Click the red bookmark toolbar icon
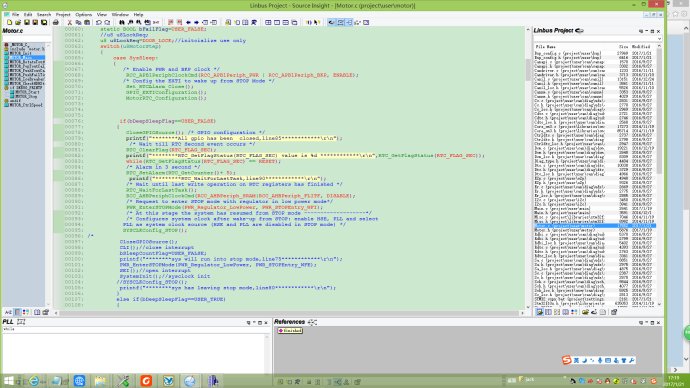The image size is (690, 388). click(171, 22)
